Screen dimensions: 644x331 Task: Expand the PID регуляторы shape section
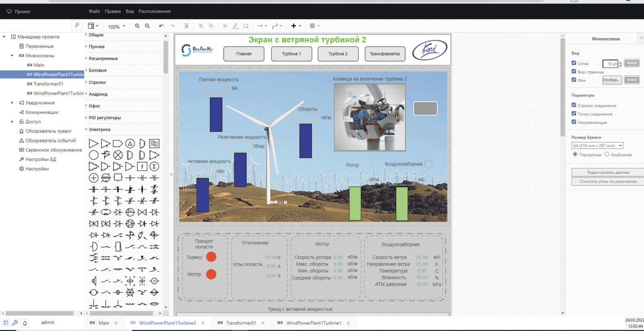(105, 118)
